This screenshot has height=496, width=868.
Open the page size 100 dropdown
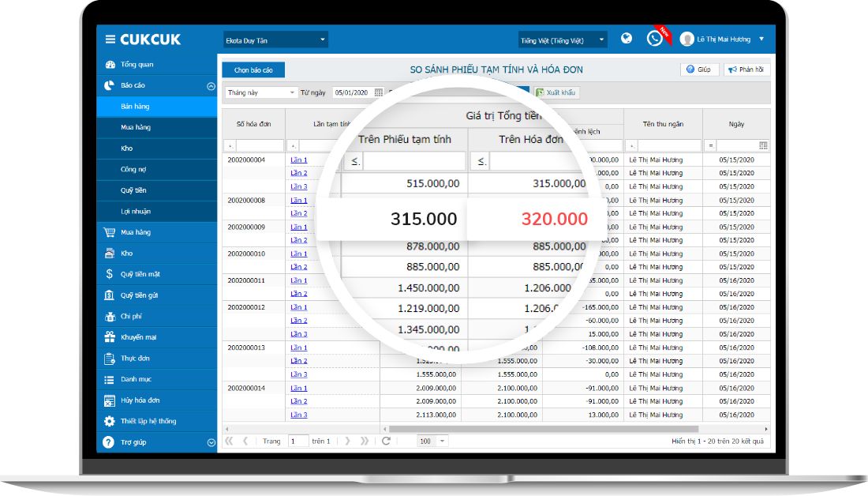tap(432, 442)
